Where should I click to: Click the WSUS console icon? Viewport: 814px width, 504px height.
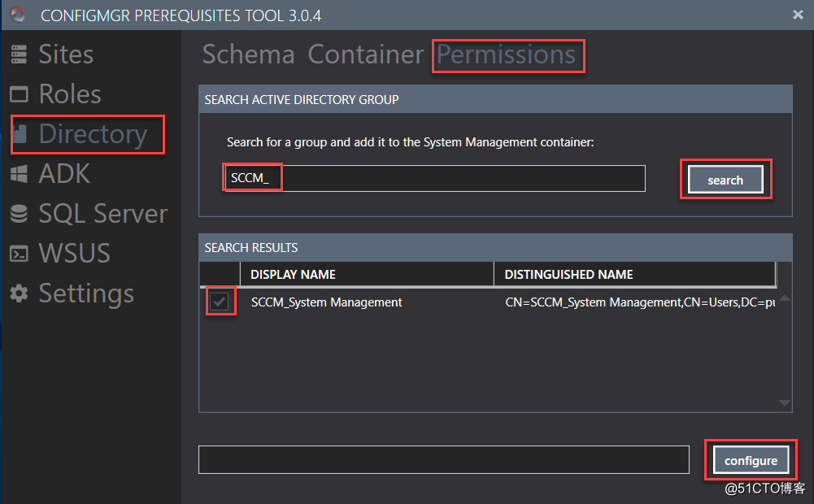[x=19, y=254]
